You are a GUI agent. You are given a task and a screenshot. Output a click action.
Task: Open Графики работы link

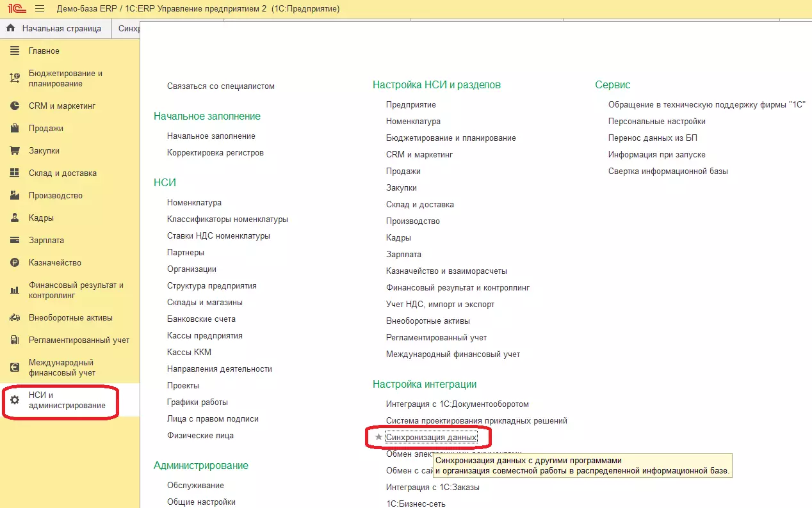(197, 402)
